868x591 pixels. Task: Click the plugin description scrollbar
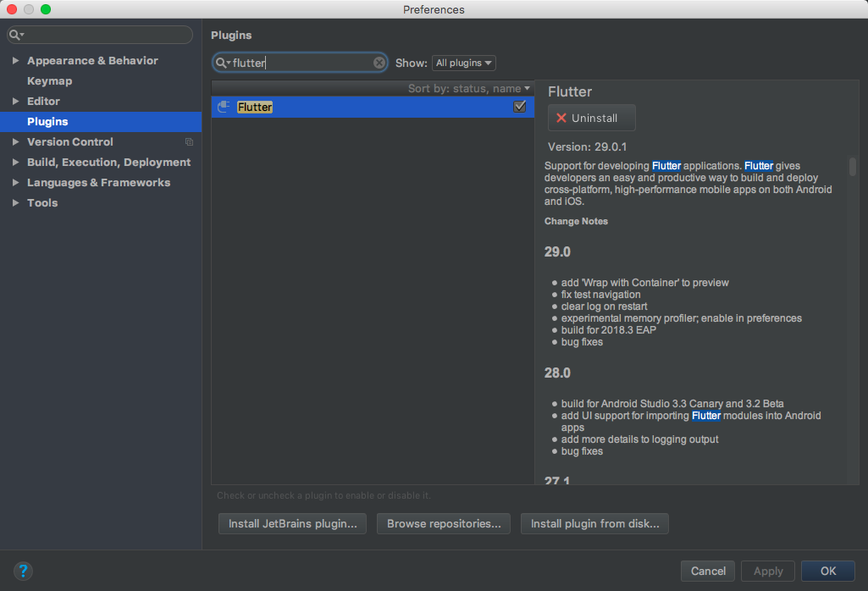pyautogui.click(x=852, y=166)
